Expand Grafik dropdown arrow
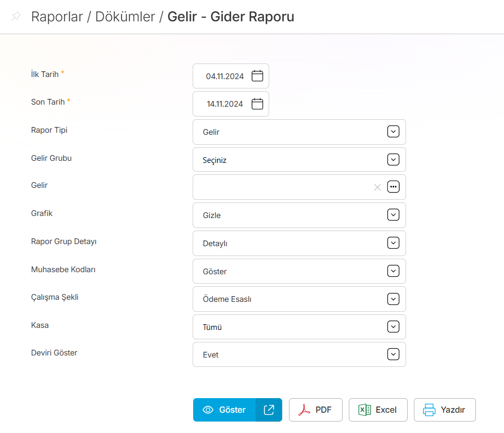Viewport: 504px width, 433px height. click(394, 214)
